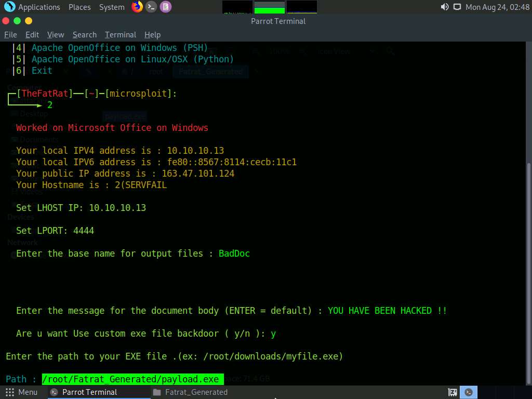Click the first system monitor graph
The image size is (532, 399).
click(x=237, y=7)
